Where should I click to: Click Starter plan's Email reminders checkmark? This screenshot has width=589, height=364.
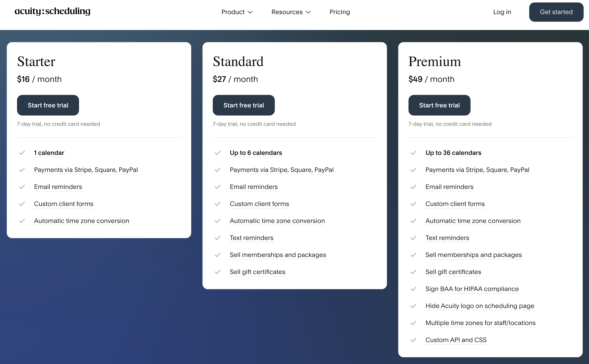[22, 187]
